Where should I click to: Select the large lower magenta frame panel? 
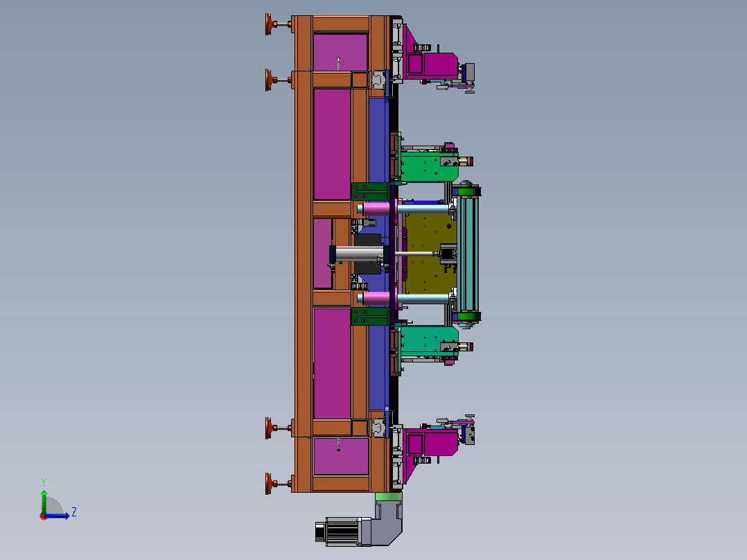point(332,363)
